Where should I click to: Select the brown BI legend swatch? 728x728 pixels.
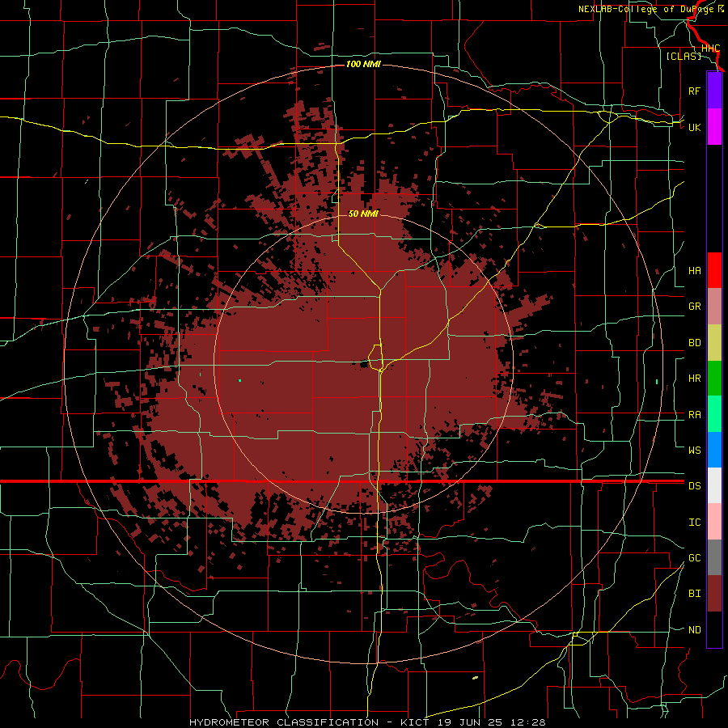point(714,594)
